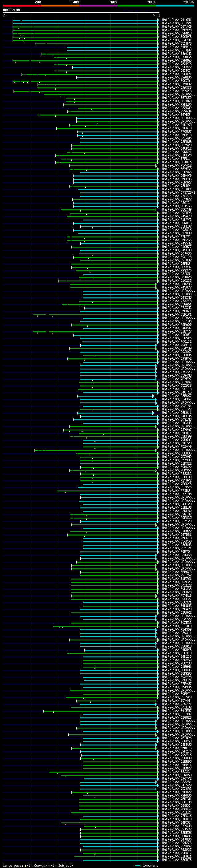Click the green alignment bar for UniRef100_B3S234

click(104, 772)
